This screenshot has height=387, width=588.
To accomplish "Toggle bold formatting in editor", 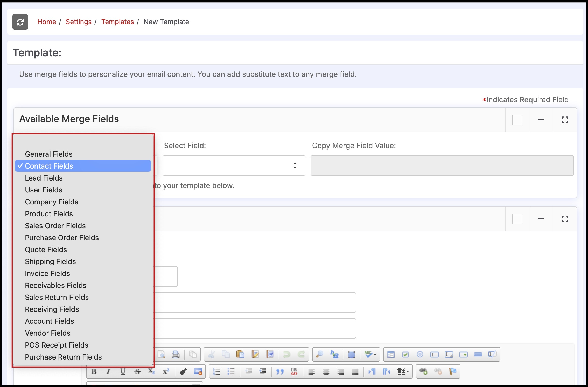I will pyautogui.click(x=94, y=371).
